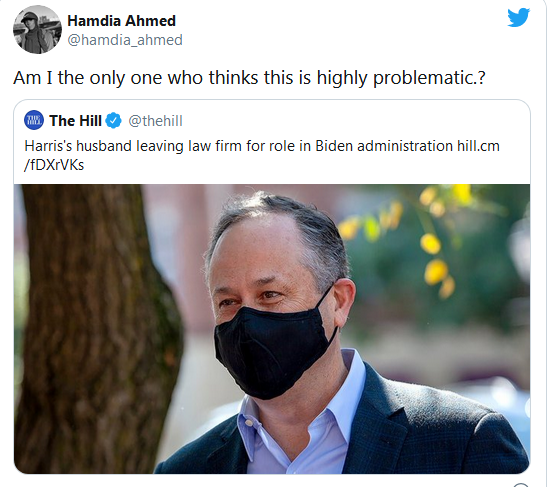This screenshot has height=487, width=557.
Task: Open the quoted tweet photo
Action: pyautogui.click(x=272, y=329)
